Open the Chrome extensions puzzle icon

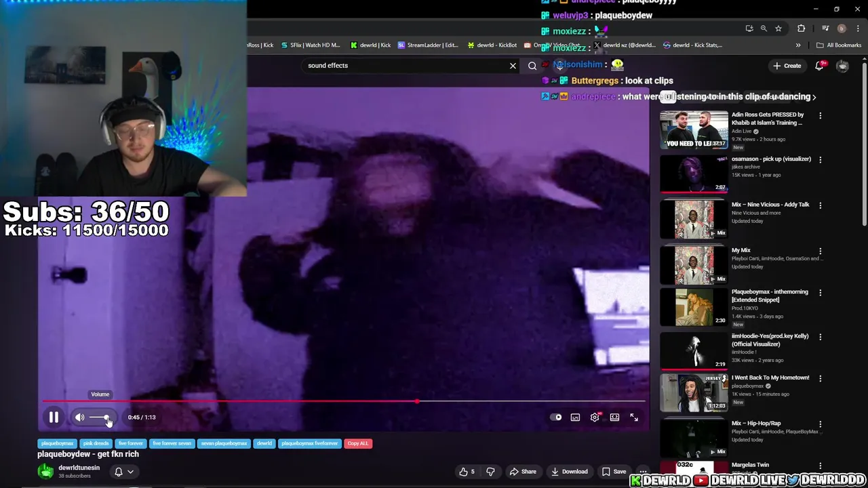pyautogui.click(x=802, y=28)
